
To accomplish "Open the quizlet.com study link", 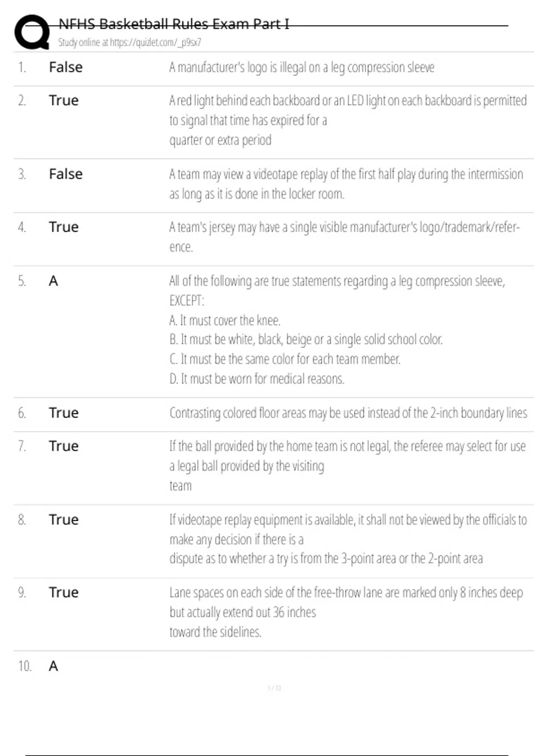I will (129, 42).
